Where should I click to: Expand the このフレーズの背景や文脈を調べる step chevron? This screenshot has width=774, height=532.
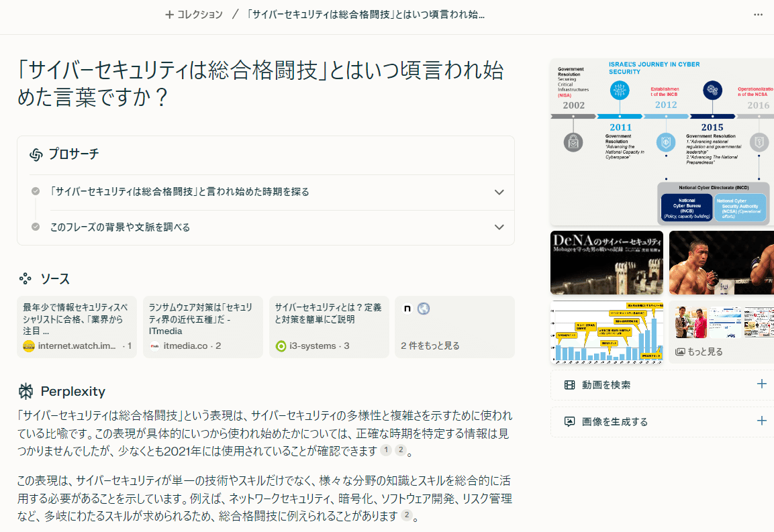[499, 227]
